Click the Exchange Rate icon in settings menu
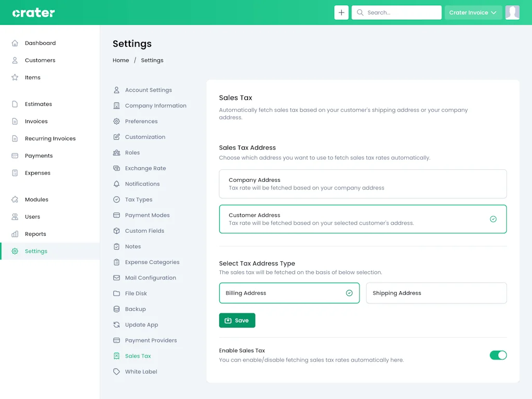This screenshot has height=399, width=532. [x=116, y=168]
